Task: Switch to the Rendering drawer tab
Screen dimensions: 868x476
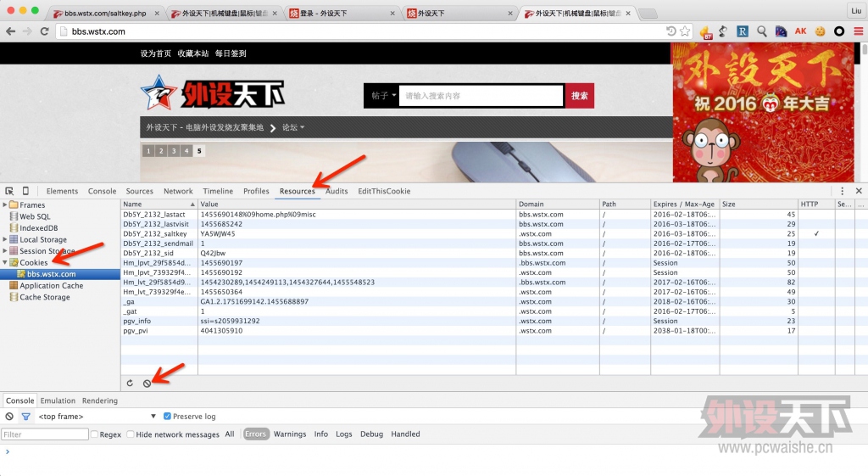Action: click(100, 400)
